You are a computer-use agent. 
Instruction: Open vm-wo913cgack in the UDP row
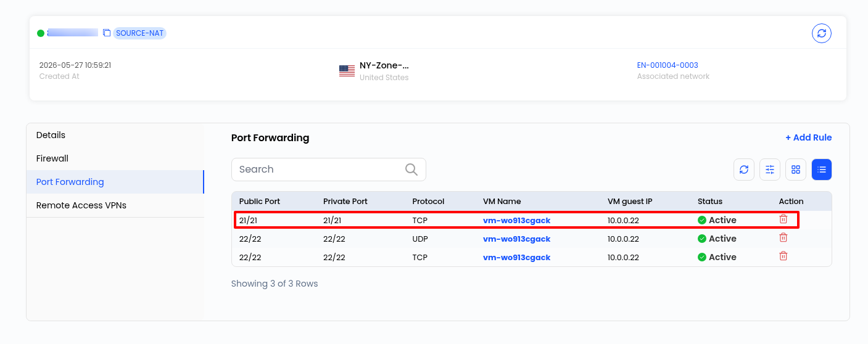coord(516,239)
